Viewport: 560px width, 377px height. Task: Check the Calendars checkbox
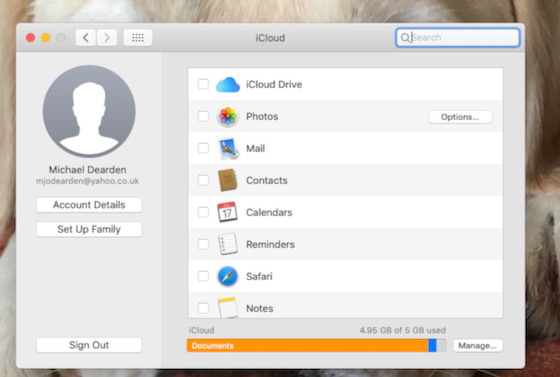coord(204,212)
